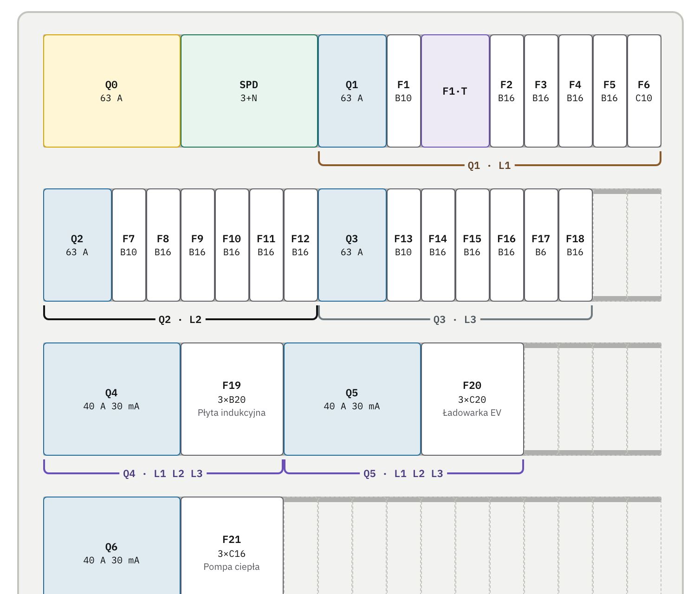Select breaker F17 B6
This screenshot has width=700, height=594.
541,245
